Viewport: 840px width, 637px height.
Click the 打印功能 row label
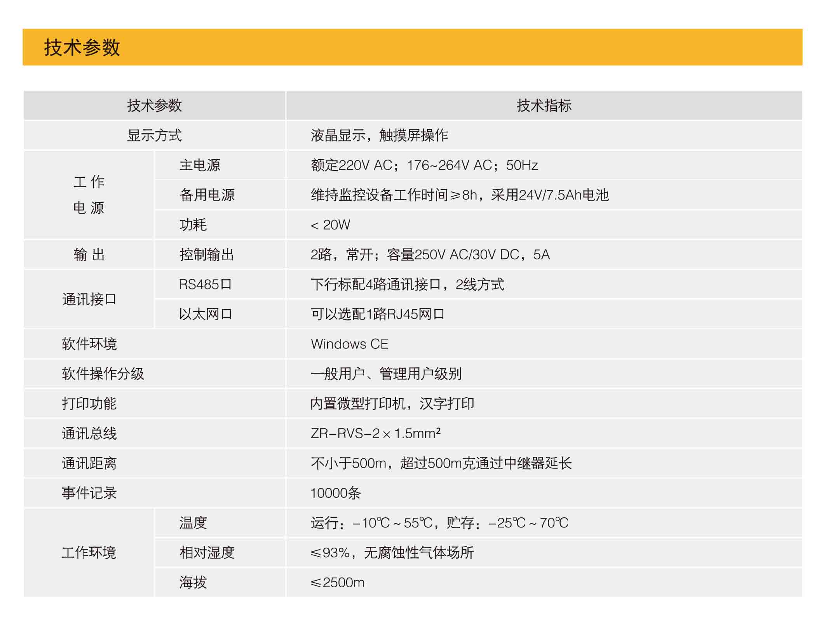coord(89,404)
